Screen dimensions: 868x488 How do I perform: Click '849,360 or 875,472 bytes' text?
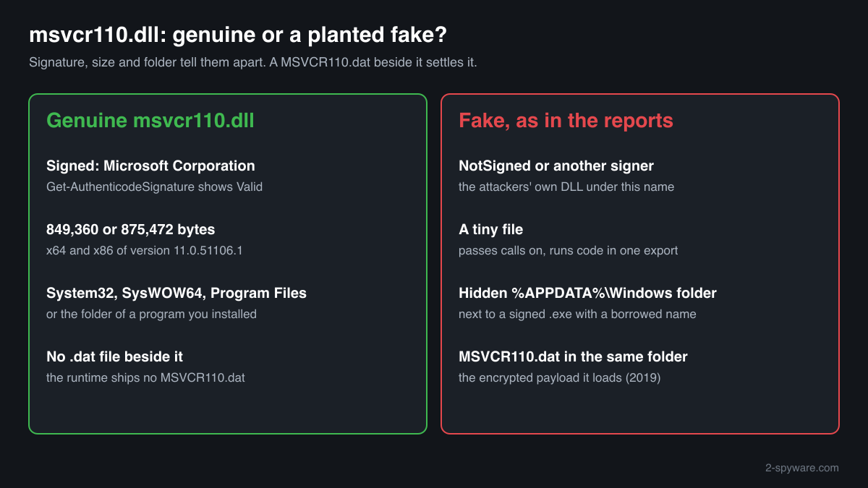click(x=130, y=229)
